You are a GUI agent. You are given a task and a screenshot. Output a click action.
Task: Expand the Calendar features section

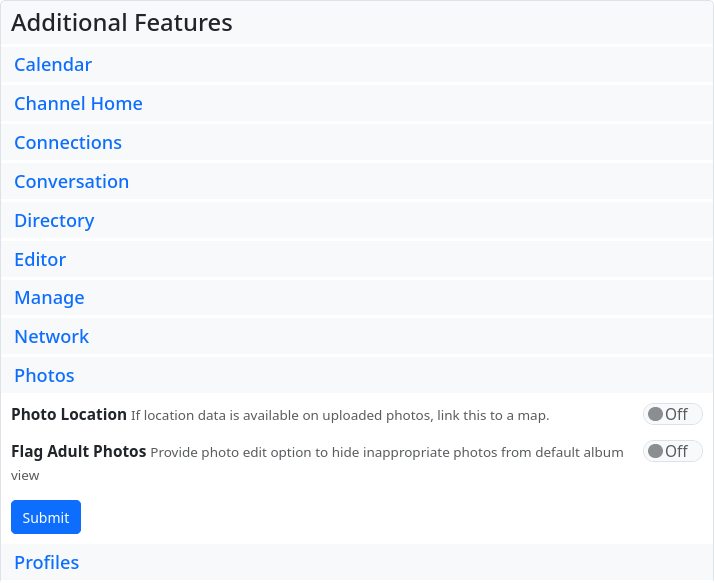(x=53, y=65)
